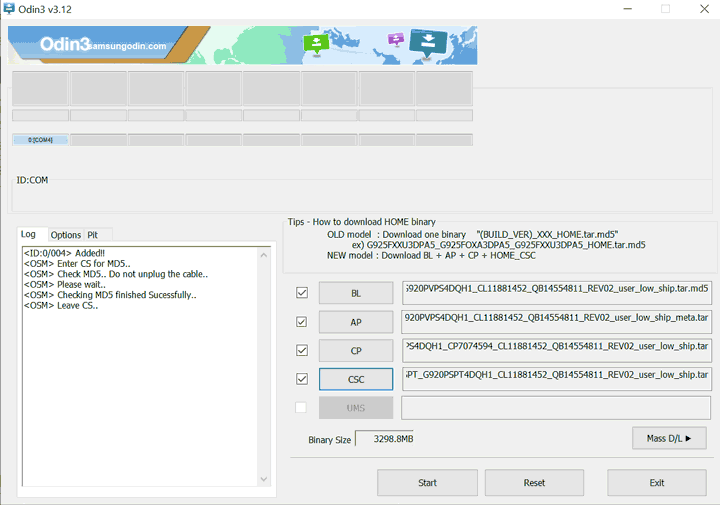Click the Reset button

(534, 483)
